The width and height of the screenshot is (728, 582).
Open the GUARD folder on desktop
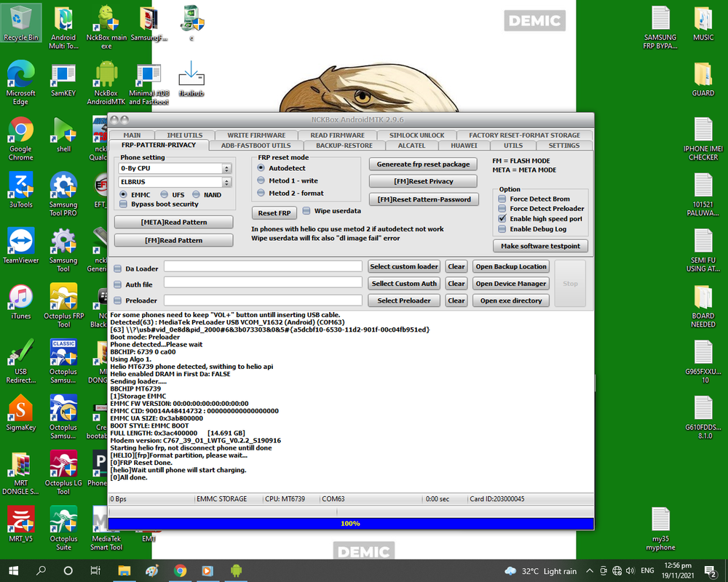pyautogui.click(x=703, y=79)
